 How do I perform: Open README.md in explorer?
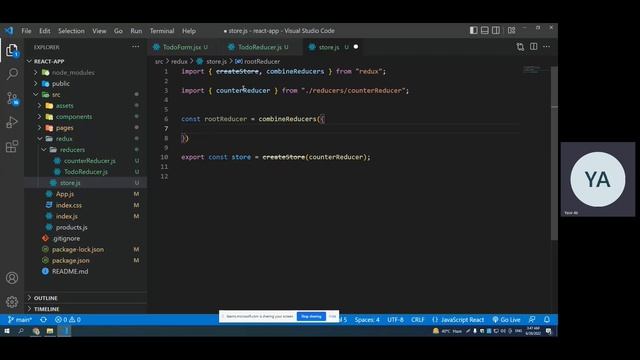click(70, 271)
